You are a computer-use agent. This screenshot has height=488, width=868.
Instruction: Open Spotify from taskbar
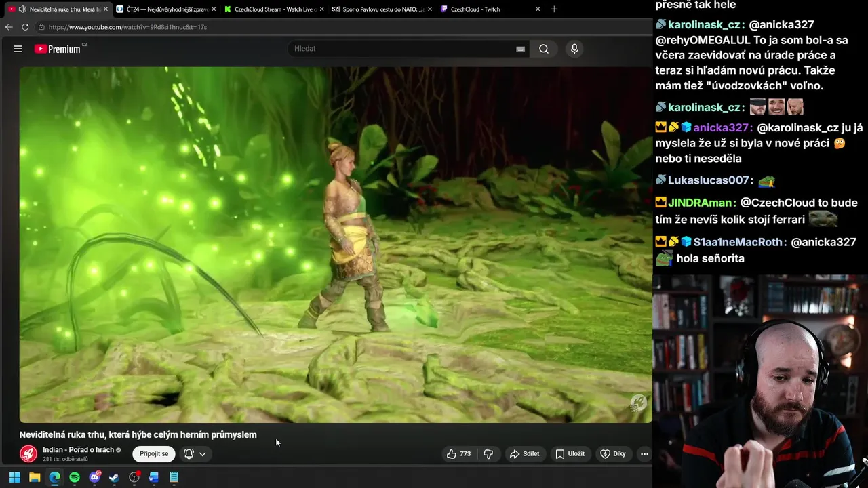click(x=75, y=477)
